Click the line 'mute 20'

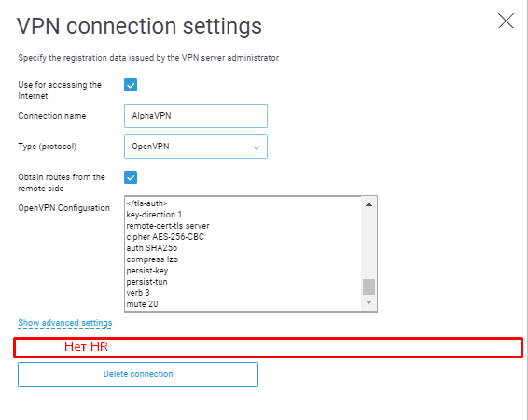pos(142,304)
